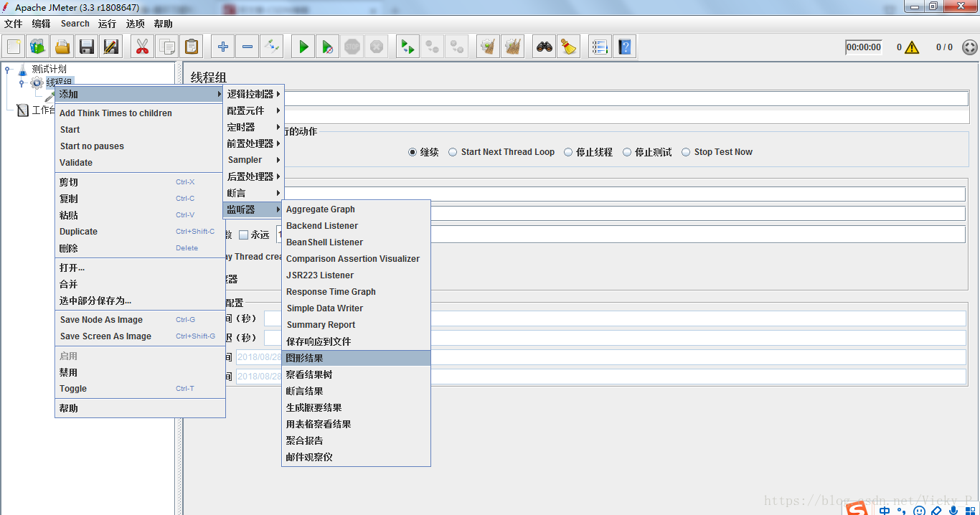
Task: Click the Remote Start All icon
Action: [408, 47]
